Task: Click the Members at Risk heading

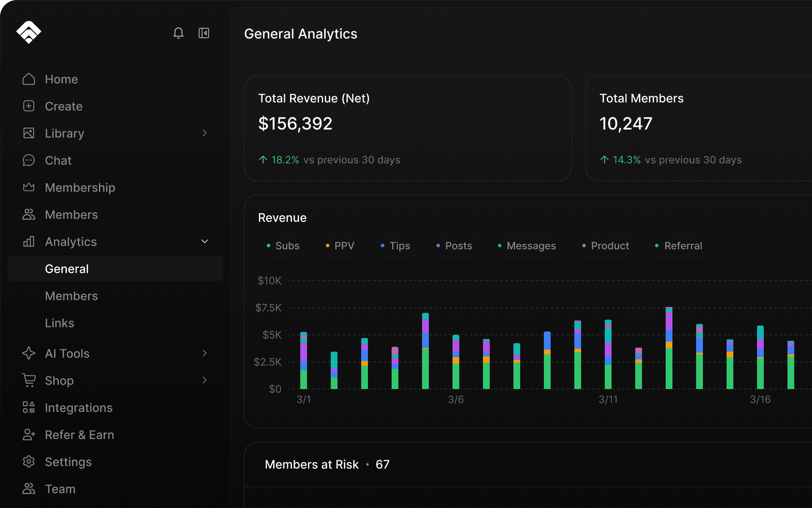Action: click(x=312, y=464)
